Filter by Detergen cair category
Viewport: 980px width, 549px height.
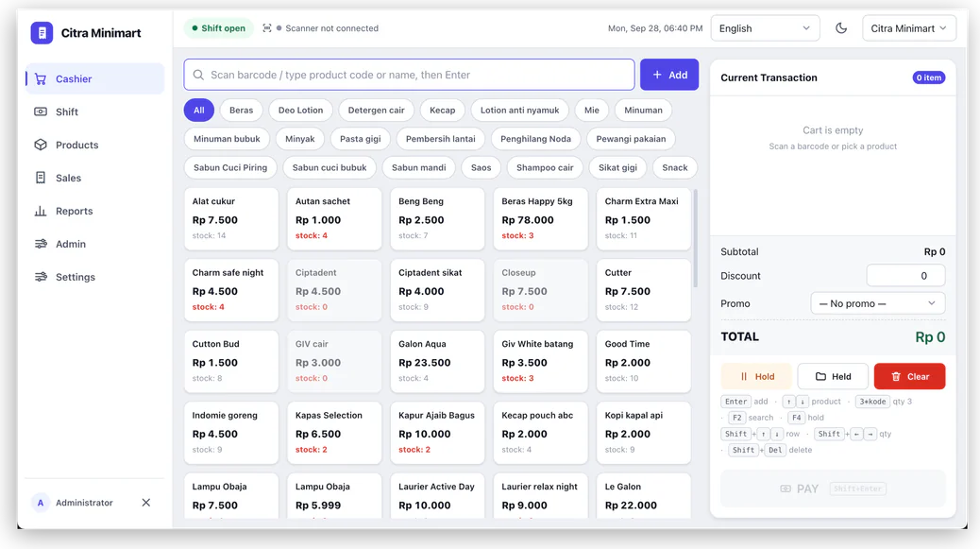coord(377,110)
